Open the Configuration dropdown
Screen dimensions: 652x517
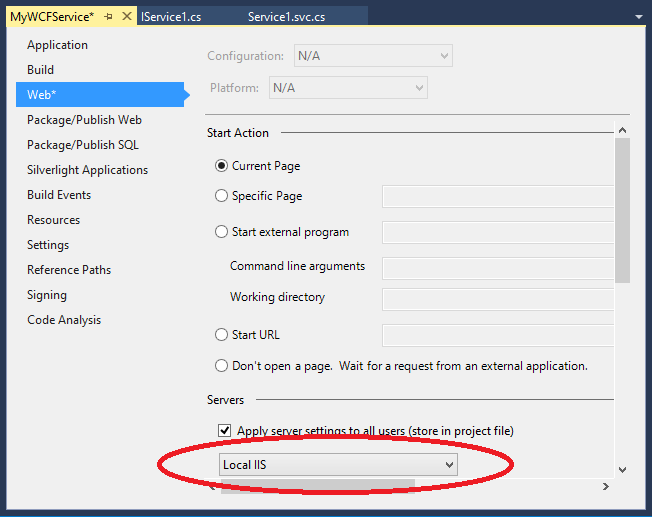click(x=373, y=56)
